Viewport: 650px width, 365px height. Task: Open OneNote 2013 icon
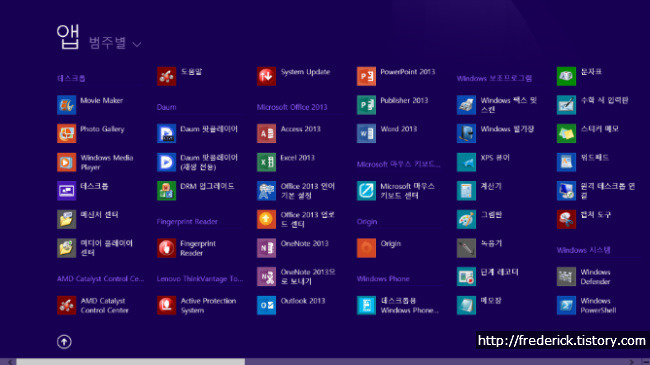point(266,248)
